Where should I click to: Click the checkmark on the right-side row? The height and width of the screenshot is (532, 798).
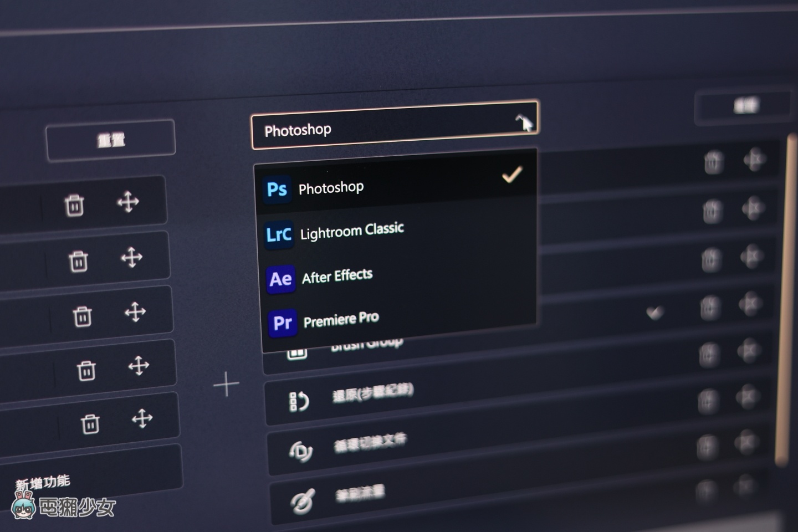coord(654,313)
